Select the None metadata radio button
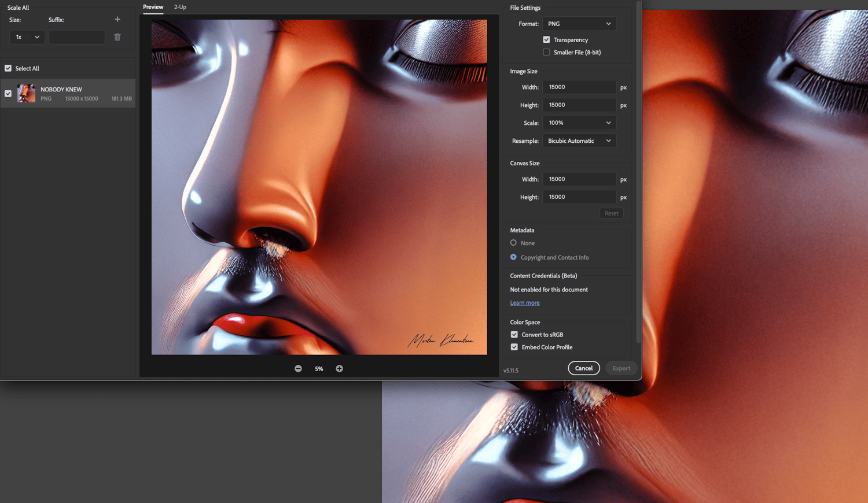Screen dimensions: 868x503 point(513,243)
